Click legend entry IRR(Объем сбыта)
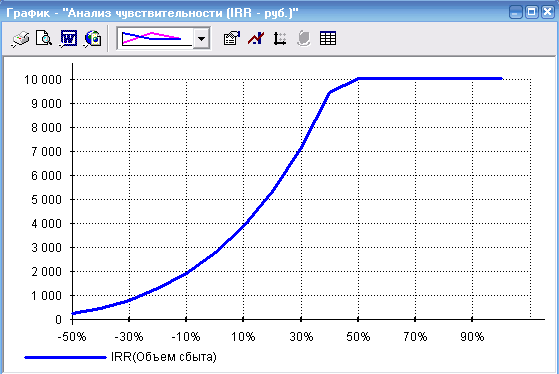This screenshot has height=374, width=559. [164, 357]
